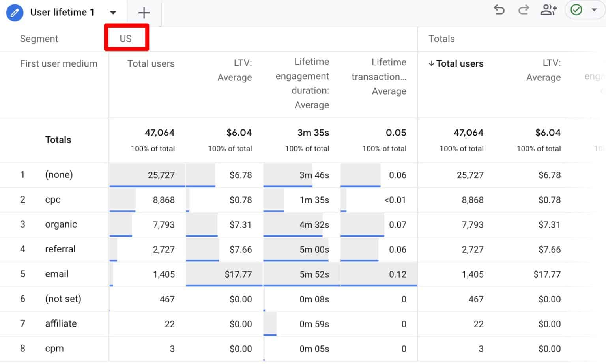Add a new sheet using the plus icon
The image size is (606, 364).
tap(144, 13)
